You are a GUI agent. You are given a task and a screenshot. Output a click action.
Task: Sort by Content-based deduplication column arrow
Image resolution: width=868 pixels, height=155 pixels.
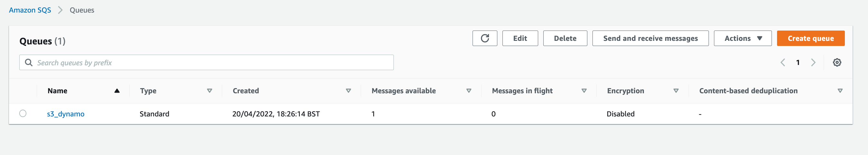[x=840, y=91]
